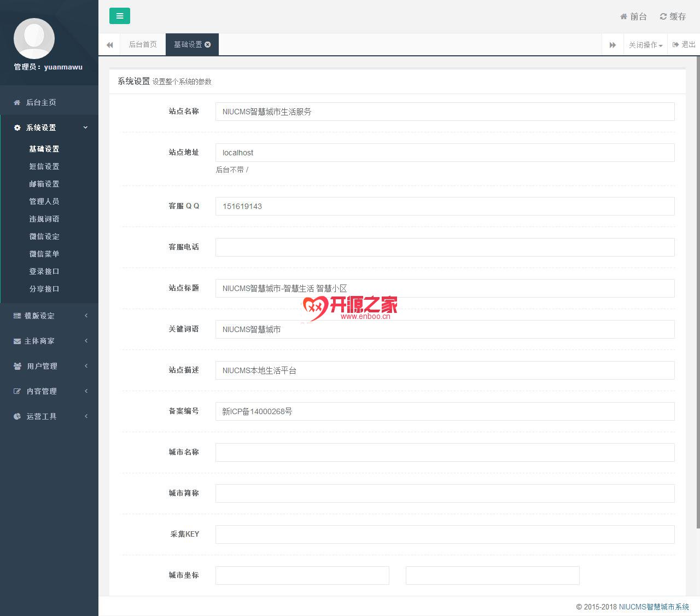700x616 pixels.
Task: Click the 站点描述 input field
Action: tap(445, 370)
